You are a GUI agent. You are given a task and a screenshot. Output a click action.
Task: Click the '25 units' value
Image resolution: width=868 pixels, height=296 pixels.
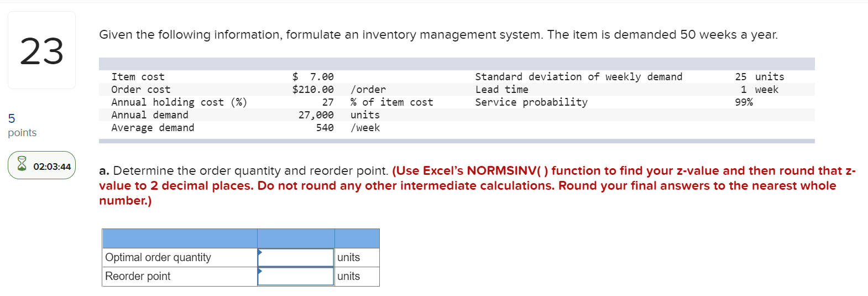point(760,77)
